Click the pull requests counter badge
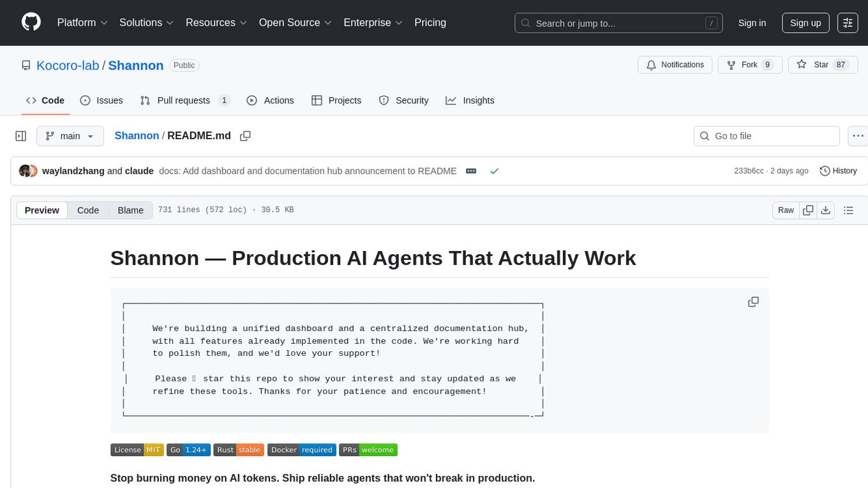The image size is (868, 488). pyautogui.click(x=224, y=100)
